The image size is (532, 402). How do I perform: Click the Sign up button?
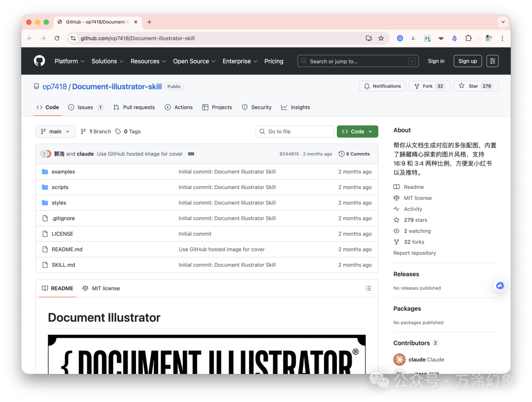[x=467, y=61]
